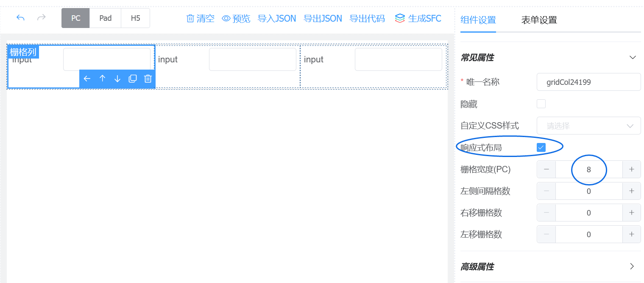Image resolution: width=644 pixels, height=283 pixels.
Task: Uncheck the 响应式布局 checkbox
Action: (541, 147)
